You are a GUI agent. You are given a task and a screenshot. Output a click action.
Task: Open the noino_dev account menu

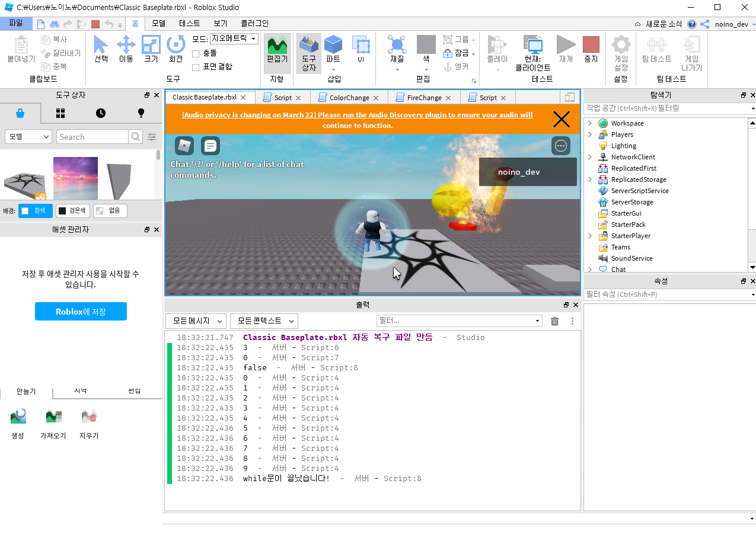735,24
